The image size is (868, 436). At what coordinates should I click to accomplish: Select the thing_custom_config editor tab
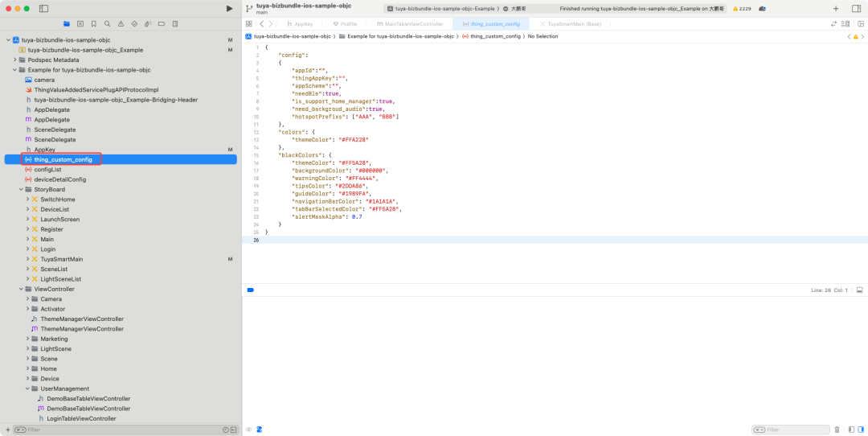click(490, 24)
